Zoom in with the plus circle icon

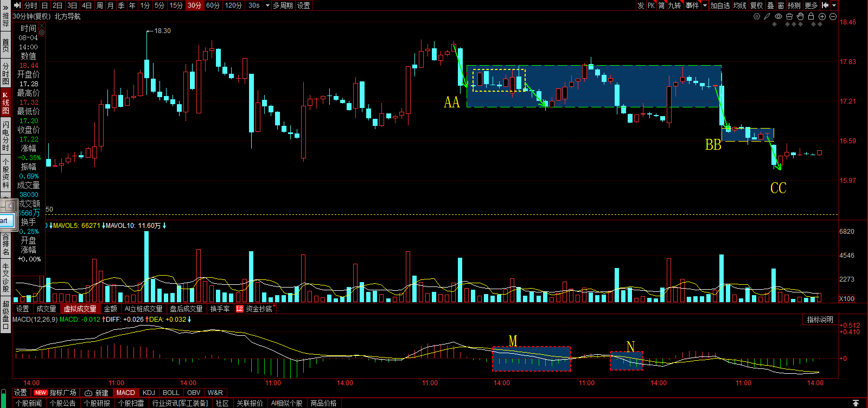(x=822, y=16)
